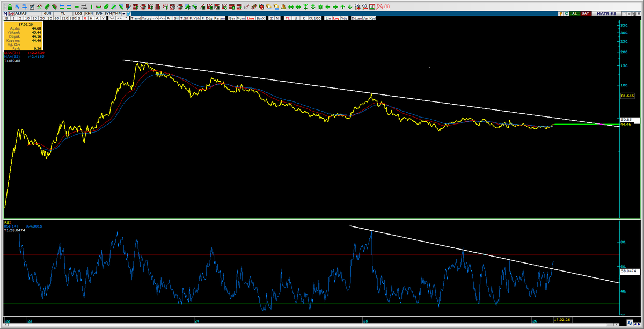Open the GUN period selector
The width and height of the screenshot is (644, 329).
(x=48, y=13)
